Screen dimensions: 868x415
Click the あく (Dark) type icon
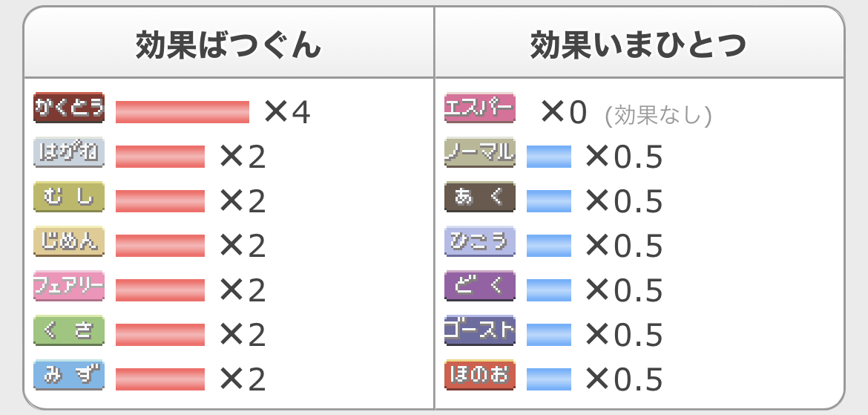(479, 197)
